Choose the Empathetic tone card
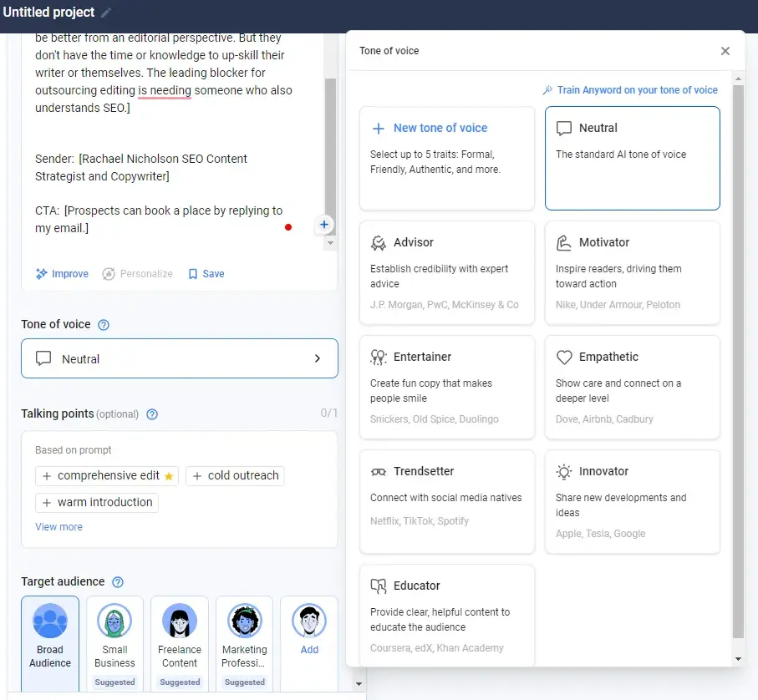This screenshot has width=758, height=700. pos(633,387)
